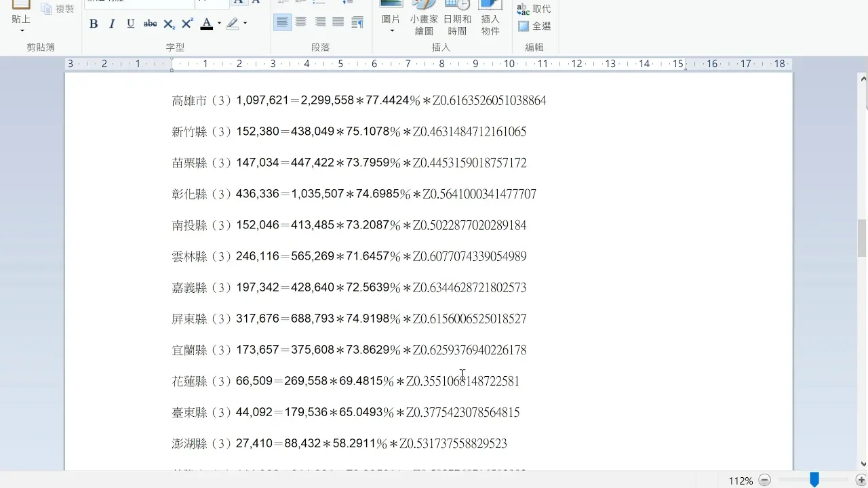Open the paragraph settings dialog icon

point(357,22)
